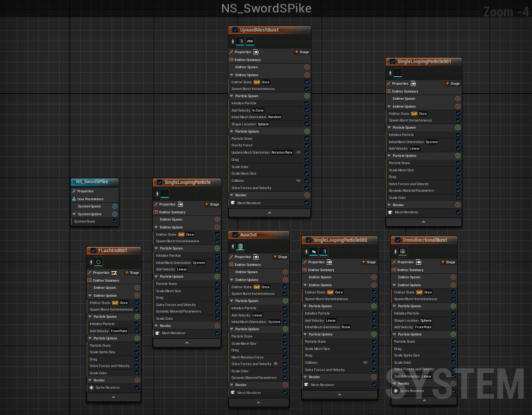Toggle System State checkbox in NS_SwordSPike
This screenshot has height=415, width=532.
[115, 221]
